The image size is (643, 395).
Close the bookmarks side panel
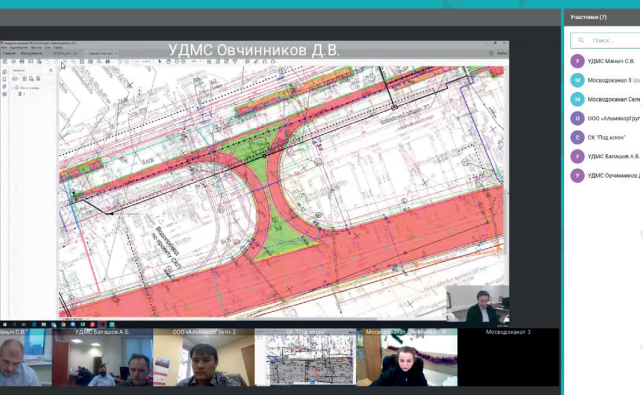pos(51,70)
